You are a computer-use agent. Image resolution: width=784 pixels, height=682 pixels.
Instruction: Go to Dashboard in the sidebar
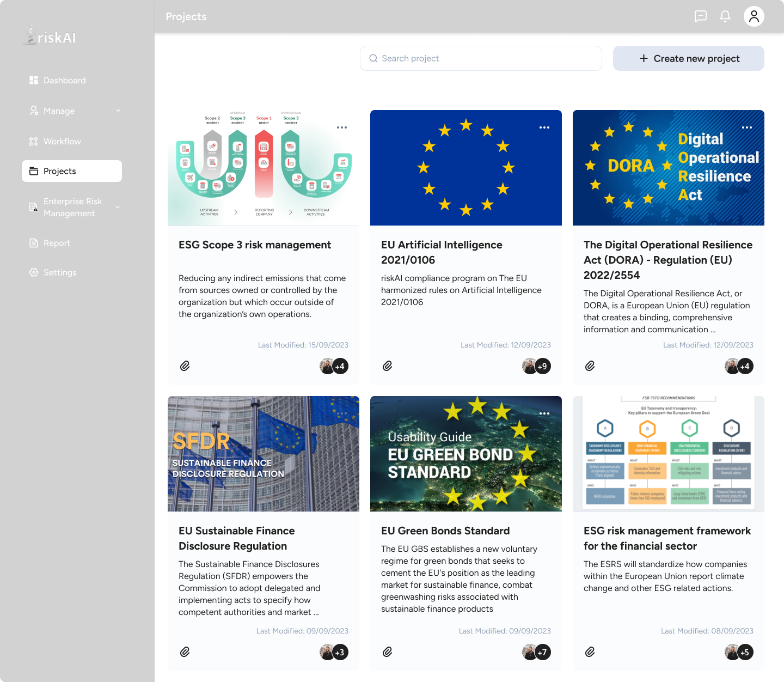64,80
